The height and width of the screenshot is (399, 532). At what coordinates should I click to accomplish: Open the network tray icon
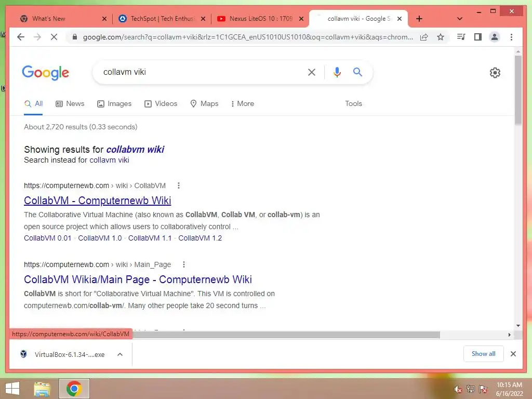coord(471,389)
